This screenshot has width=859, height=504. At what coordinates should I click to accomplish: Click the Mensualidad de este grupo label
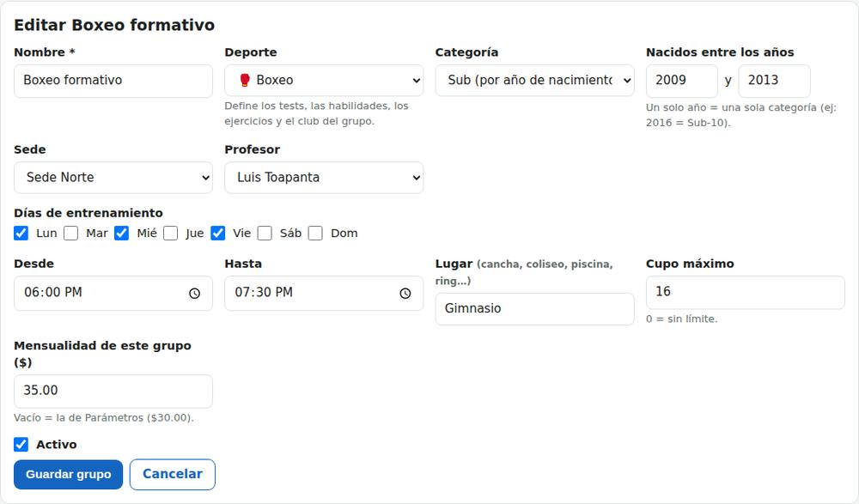click(102, 354)
